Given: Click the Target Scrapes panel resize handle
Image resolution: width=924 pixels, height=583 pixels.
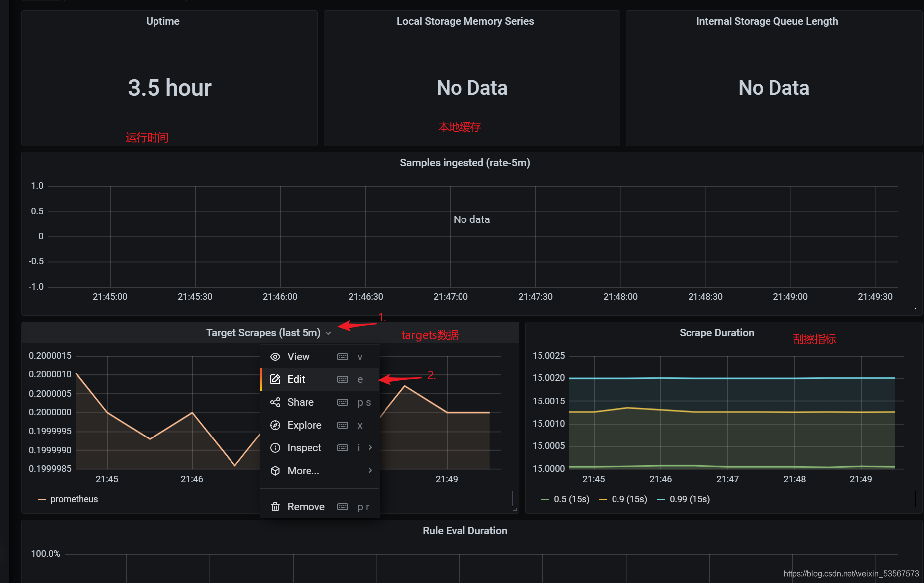Looking at the screenshot, I should [515, 510].
